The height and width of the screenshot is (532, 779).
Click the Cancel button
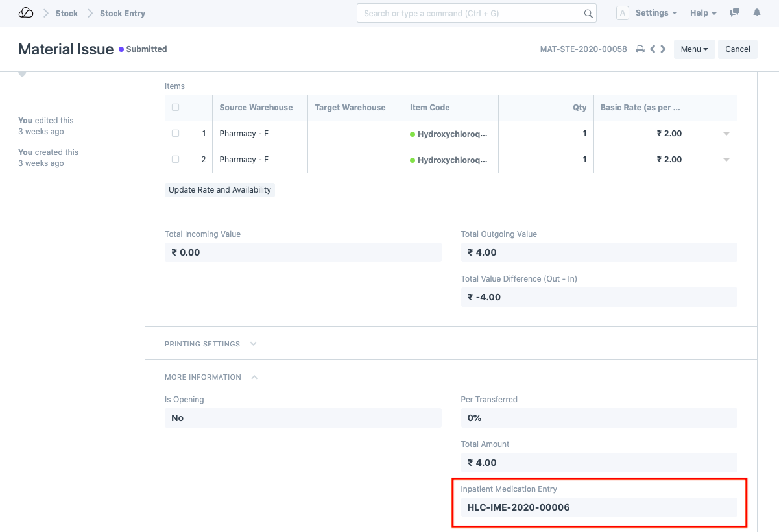(x=737, y=49)
